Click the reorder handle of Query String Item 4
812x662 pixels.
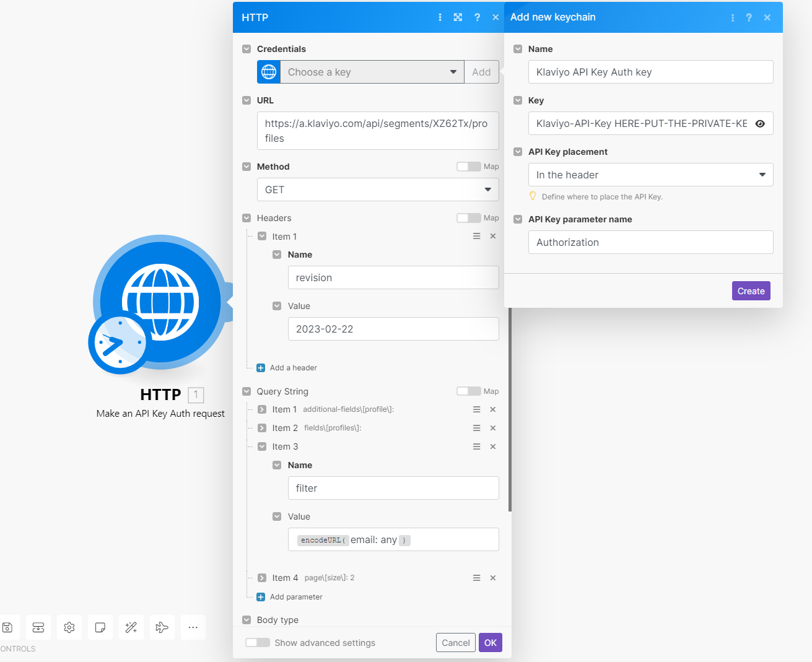tap(477, 578)
